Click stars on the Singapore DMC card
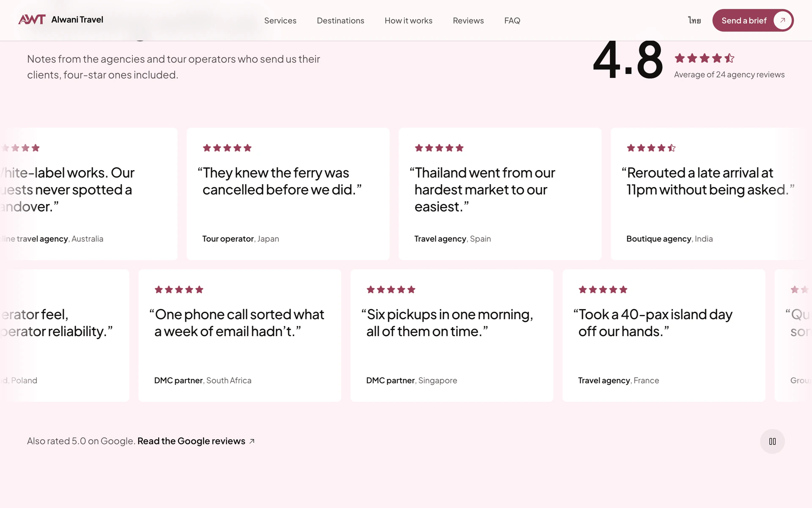Viewport: 812px width, 508px height. click(x=391, y=290)
